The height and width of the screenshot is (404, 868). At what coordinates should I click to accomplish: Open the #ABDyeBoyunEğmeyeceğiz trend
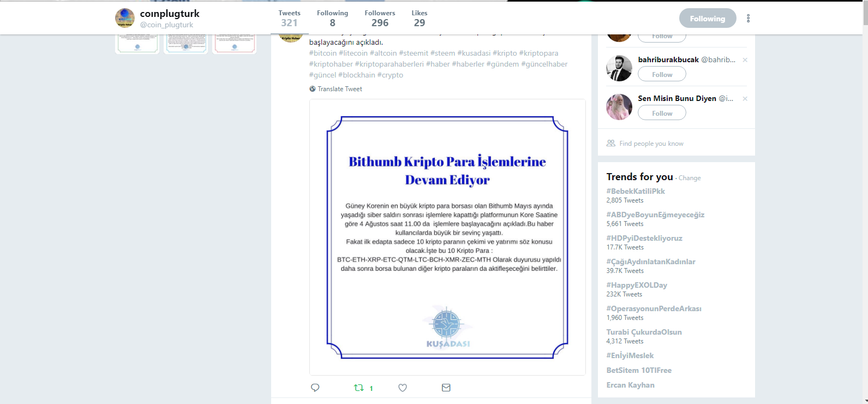point(655,215)
